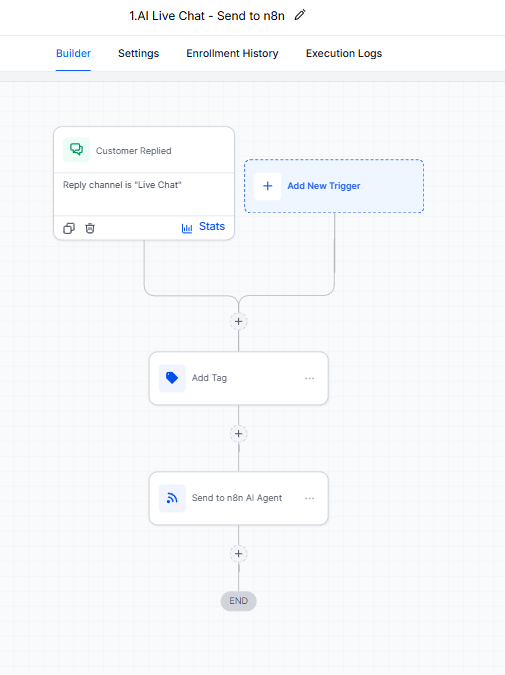Select the Customer Replied trigger title
Image resolution: width=505 pixels, height=675 pixels.
(x=133, y=151)
